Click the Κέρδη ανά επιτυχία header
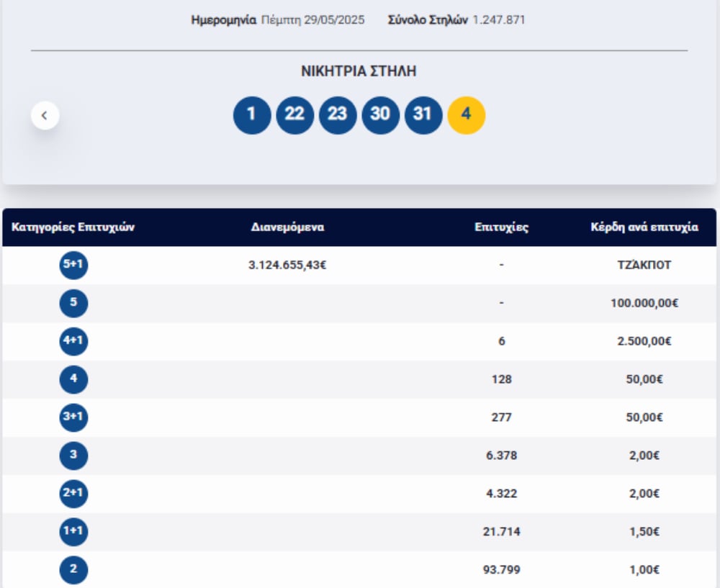This screenshot has width=720, height=588. pos(644,227)
